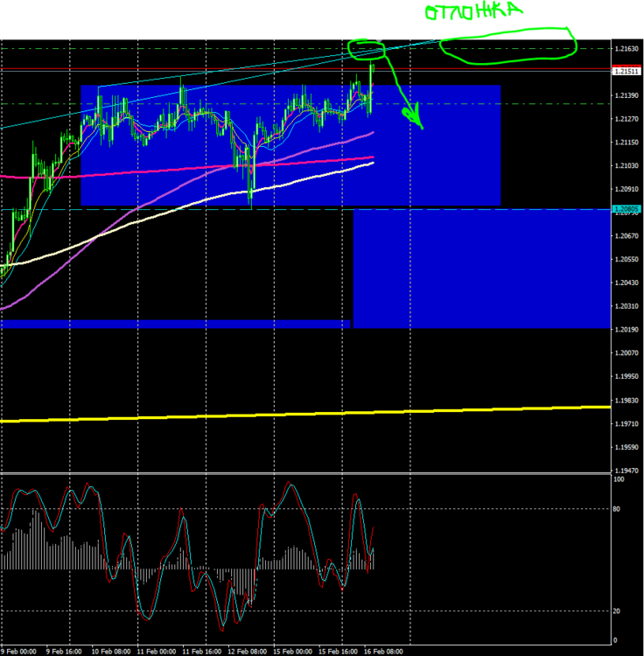Screen dimensions: 644x656
Task: Select the 1.19710 price axis label
Action: coord(626,424)
